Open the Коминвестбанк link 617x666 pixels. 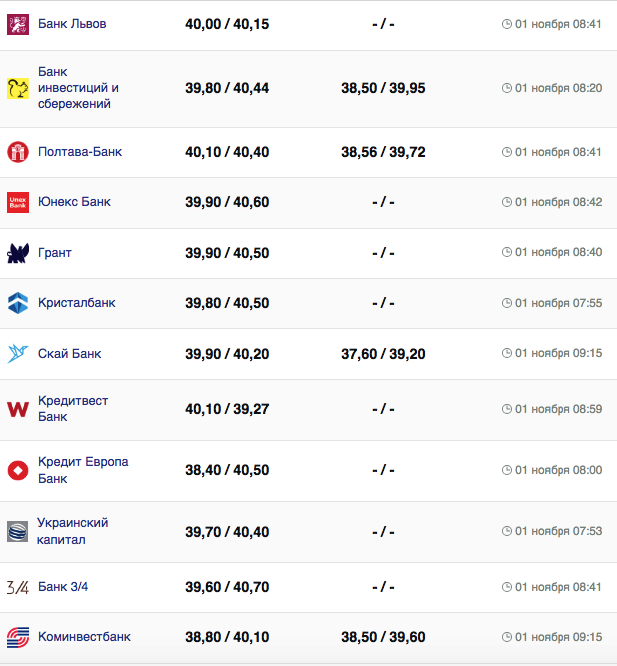click(84, 637)
